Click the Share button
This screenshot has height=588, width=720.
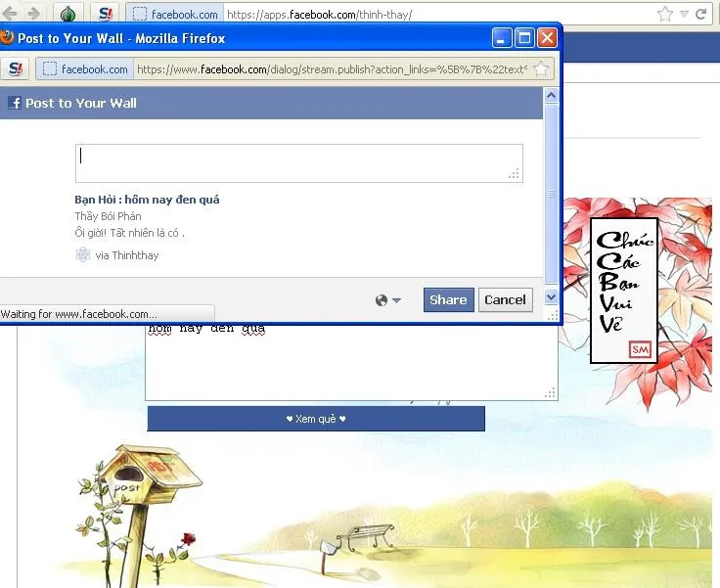click(449, 300)
